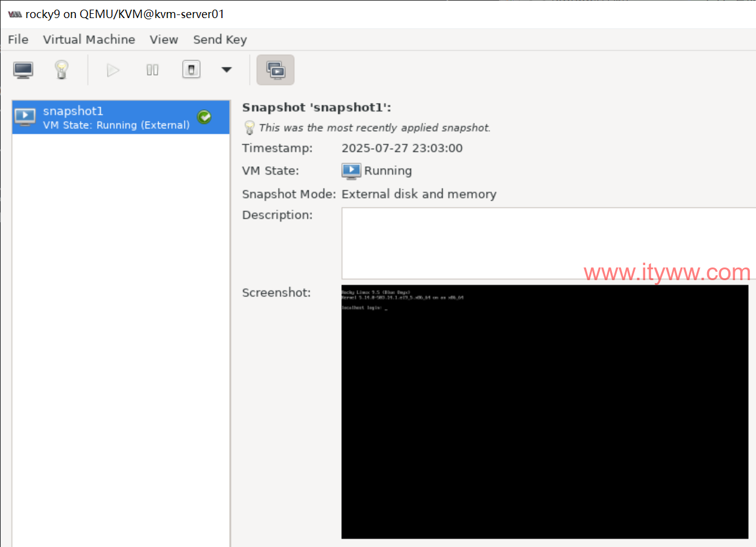Power on the virtual machine with play button
Screen dimensions: 756x547
coord(113,70)
